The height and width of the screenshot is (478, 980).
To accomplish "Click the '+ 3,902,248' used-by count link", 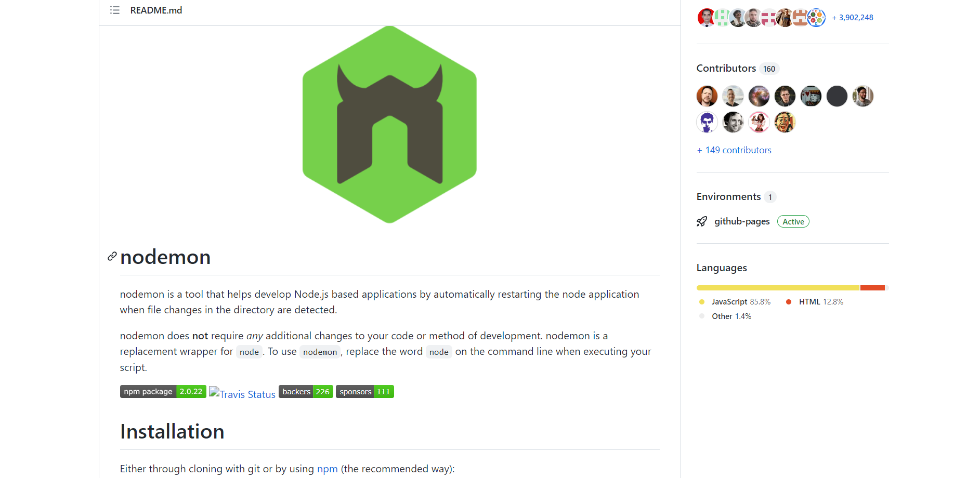I will [853, 18].
